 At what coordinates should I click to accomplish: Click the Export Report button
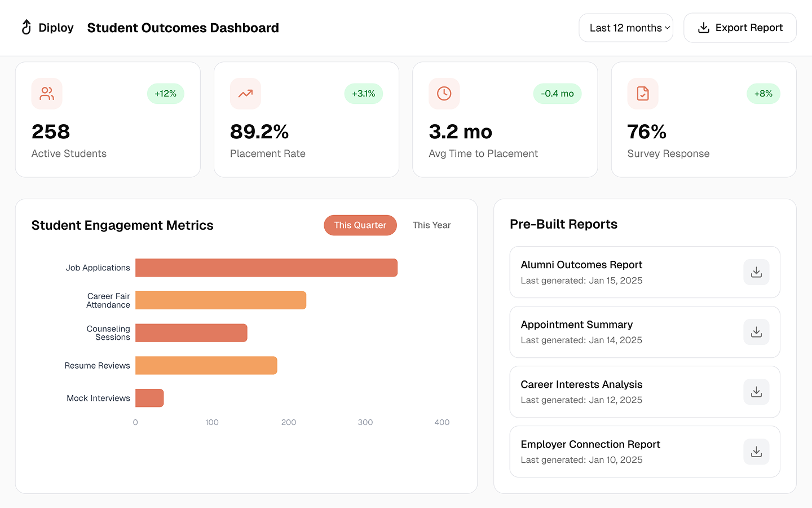pyautogui.click(x=740, y=27)
